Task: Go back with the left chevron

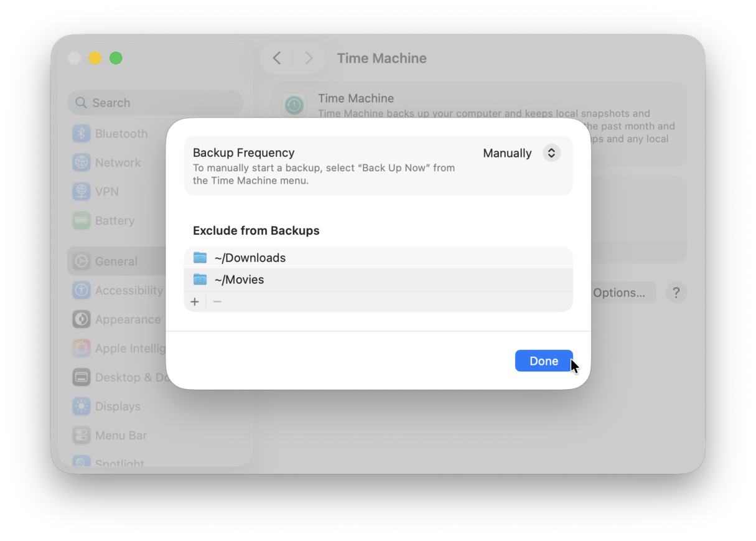Action: click(x=277, y=58)
